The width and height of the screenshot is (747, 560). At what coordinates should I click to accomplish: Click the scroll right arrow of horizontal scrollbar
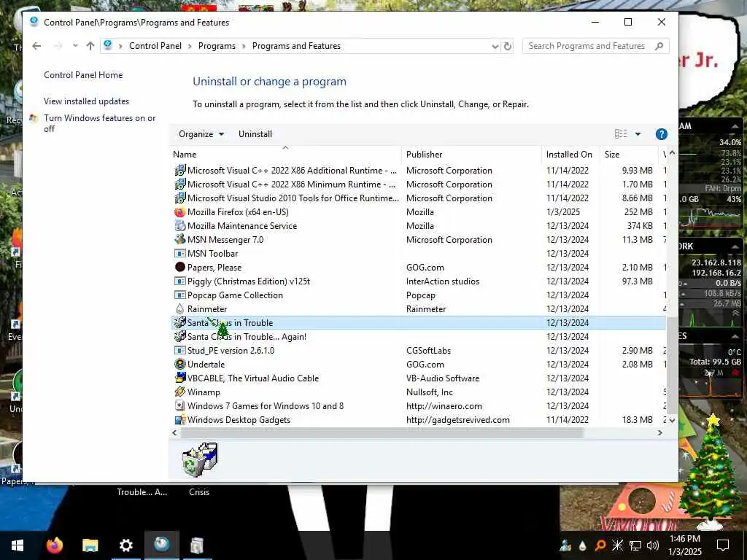coord(659,433)
